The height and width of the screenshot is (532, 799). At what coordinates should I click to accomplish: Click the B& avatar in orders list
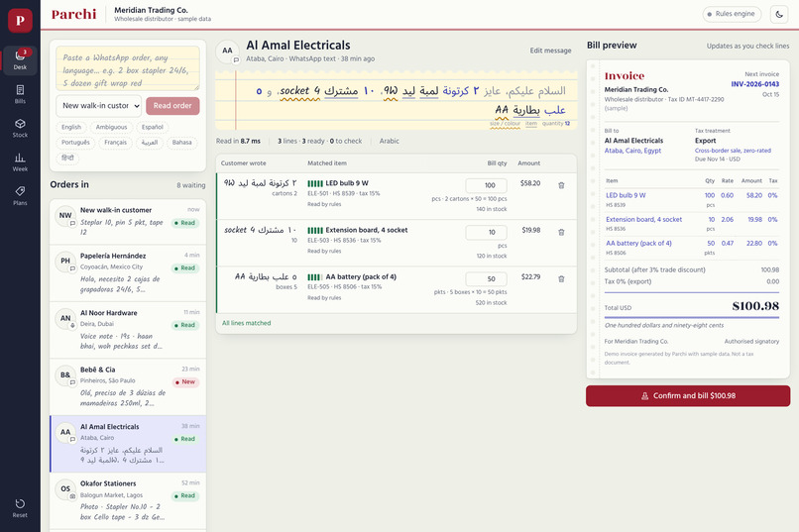pyautogui.click(x=65, y=375)
